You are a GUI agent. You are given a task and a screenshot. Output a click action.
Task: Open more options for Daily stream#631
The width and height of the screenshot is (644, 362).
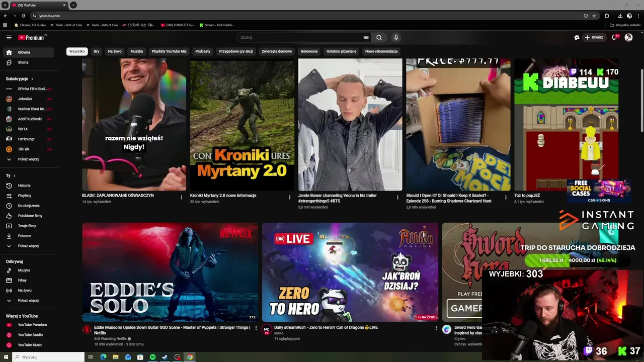[x=436, y=328]
